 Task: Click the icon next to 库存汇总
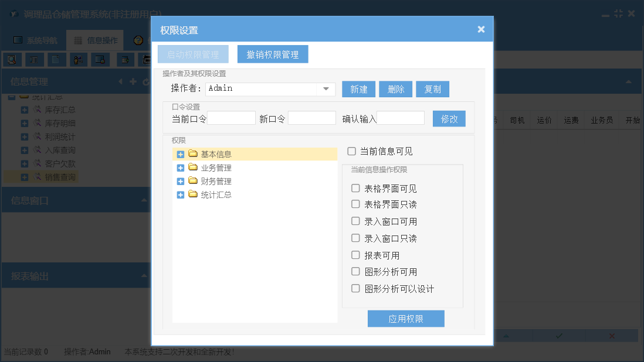pos(37,110)
